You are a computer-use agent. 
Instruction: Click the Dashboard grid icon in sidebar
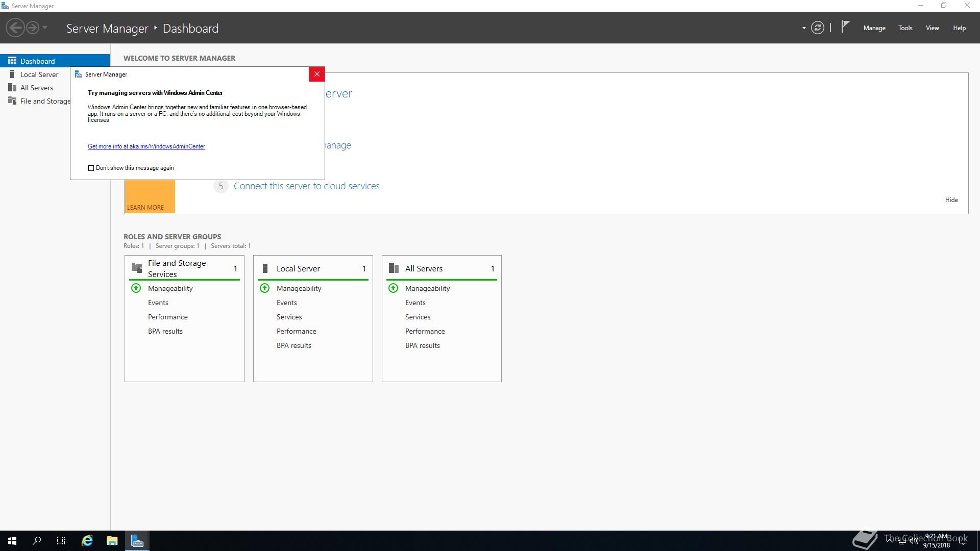(12, 61)
